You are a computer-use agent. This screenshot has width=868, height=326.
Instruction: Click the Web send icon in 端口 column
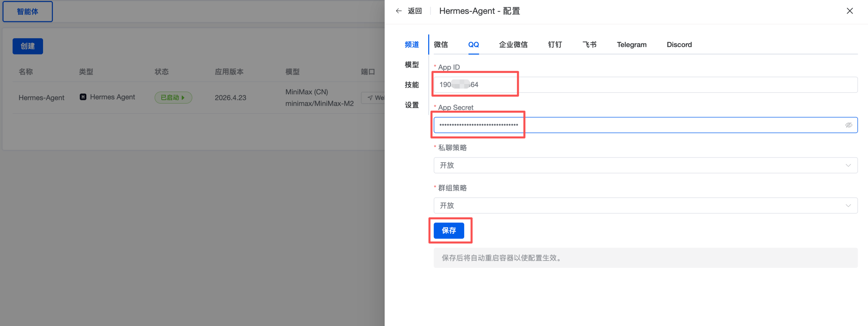[x=370, y=98]
